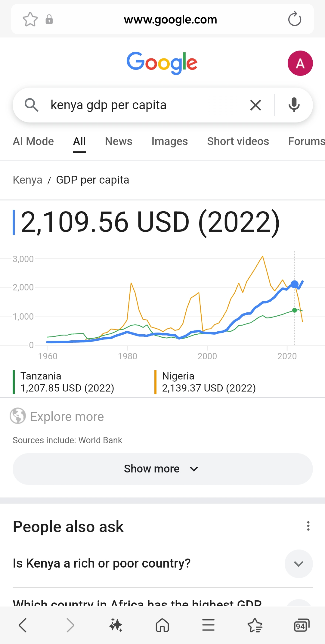Viewport: 325px width, 644px height.
Task: Tap the bookmark star in address bar
Action: pyautogui.click(x=30, y=20)
